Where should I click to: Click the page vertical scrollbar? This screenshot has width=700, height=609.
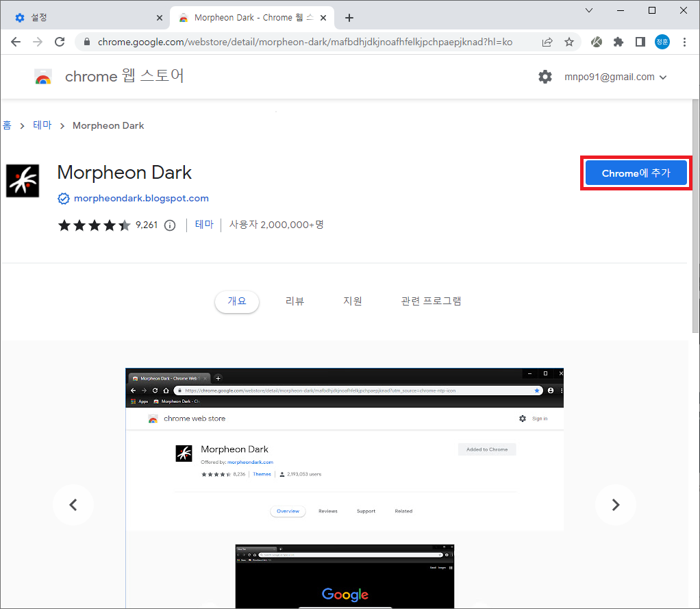(x=695, y=216)
